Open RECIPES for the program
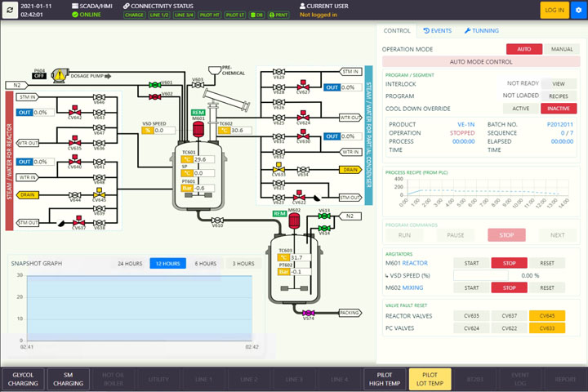This screenshot has height=392, width=588. click(x=559, y=96)
